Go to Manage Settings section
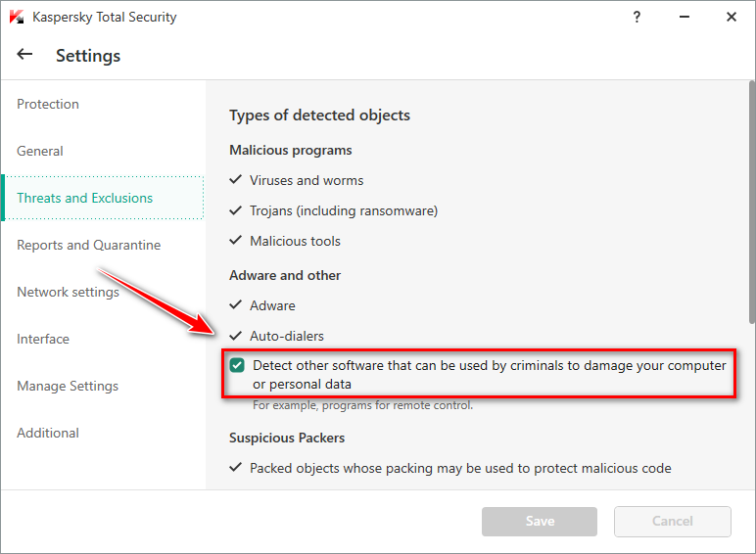This screenshot has width=756, height=554. pyautogui.click(x=68, y=386)
